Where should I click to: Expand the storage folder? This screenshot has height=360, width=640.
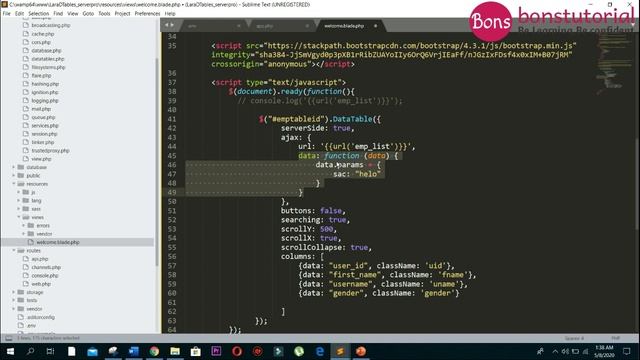(13, 292)
